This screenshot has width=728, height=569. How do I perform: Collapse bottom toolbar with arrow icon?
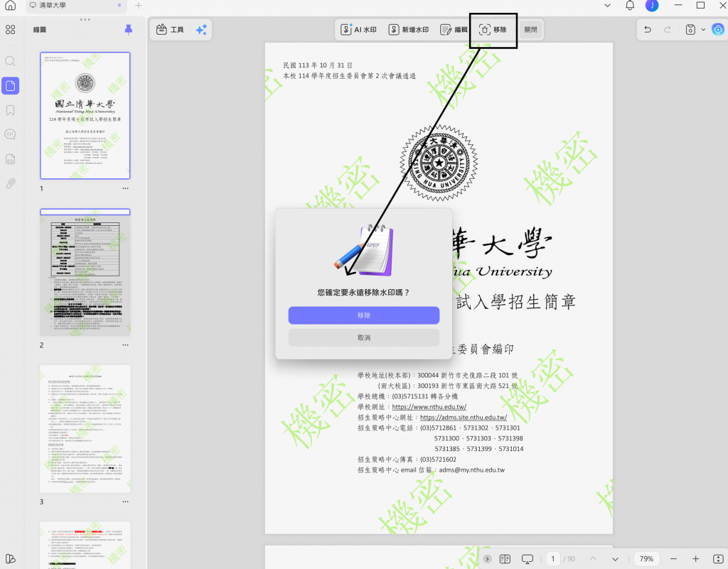[x=487, y=559]
